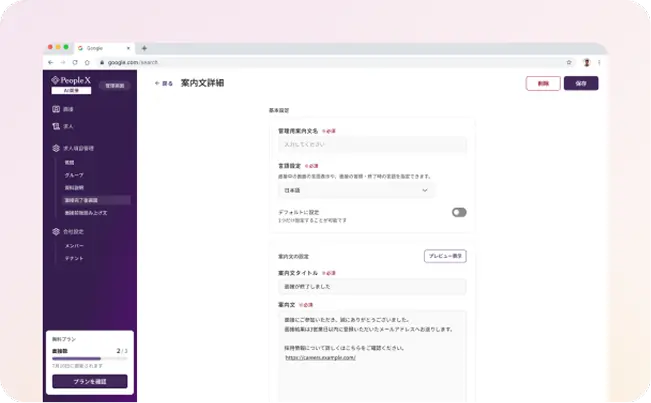Click the 削除 button
651x403 pixels.
tap(543, 83)
